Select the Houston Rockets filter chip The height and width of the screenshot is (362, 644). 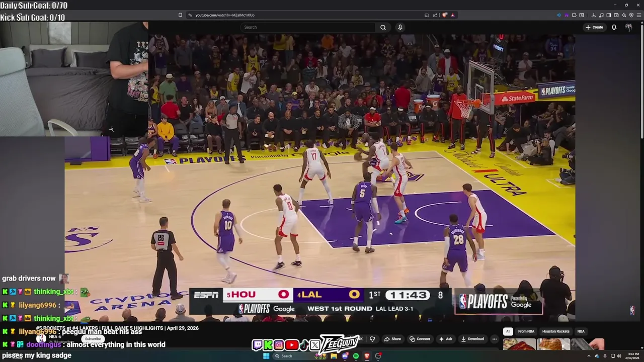[x=556, y=331]
